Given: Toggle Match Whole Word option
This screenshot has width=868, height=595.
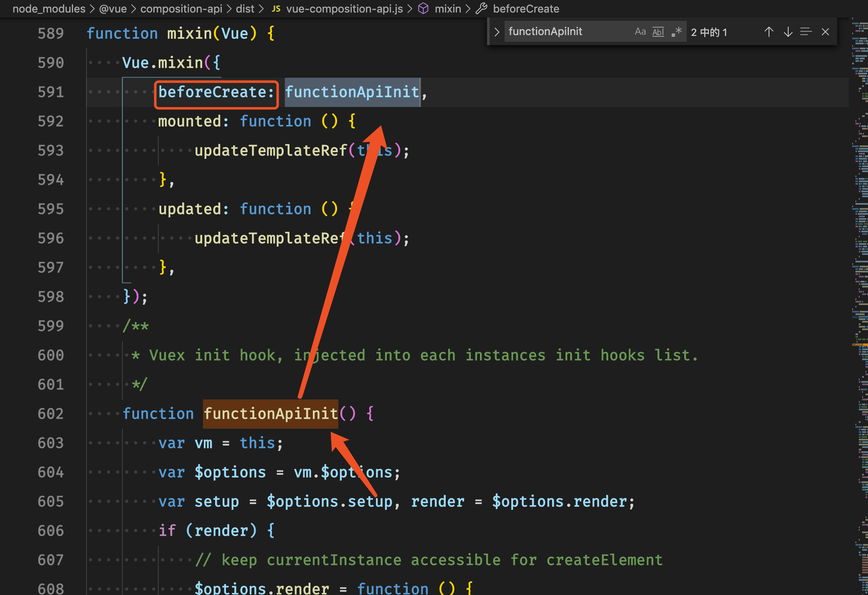Looking at the screenshot, I should click(658, 32).
